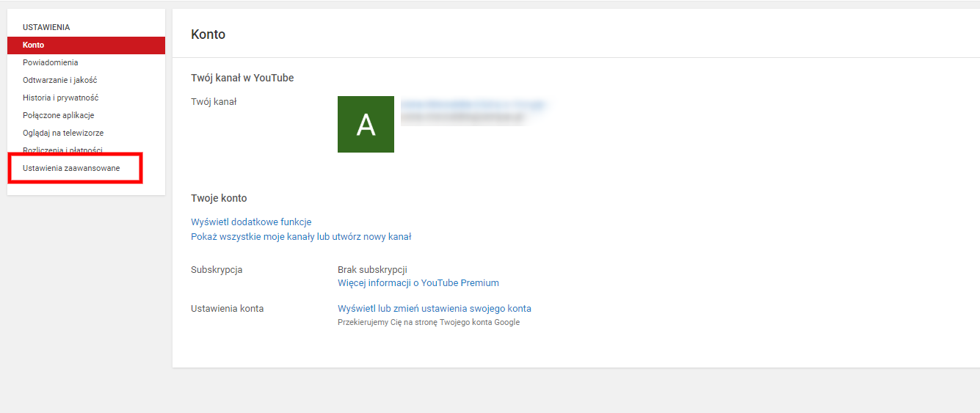The width and height of the screenshot is (980, 413).
Task: Click the Twoje konto section heading
Action: [x=219, y=198]
